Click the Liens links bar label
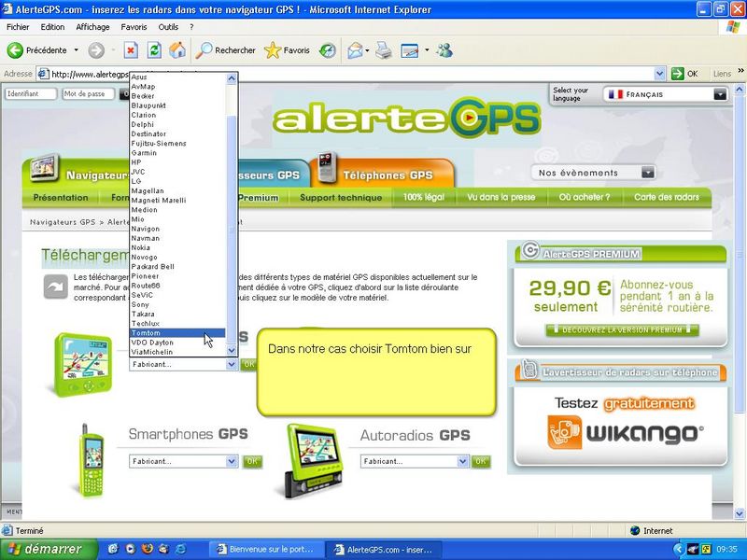This screenshot has height=560, width=747. 722,74
